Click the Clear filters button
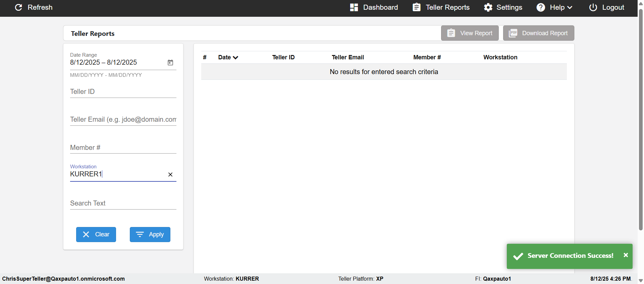 pos(96,234)
